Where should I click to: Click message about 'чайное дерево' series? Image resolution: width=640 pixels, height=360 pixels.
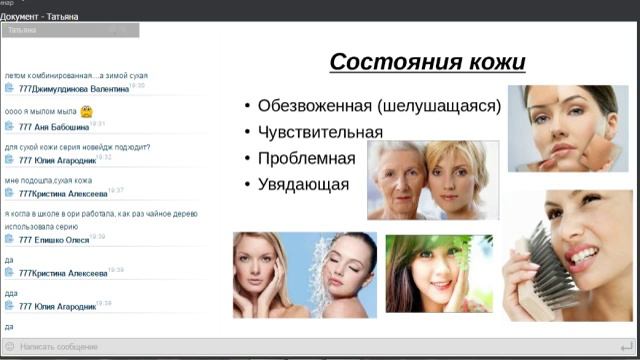pos(101,220)
